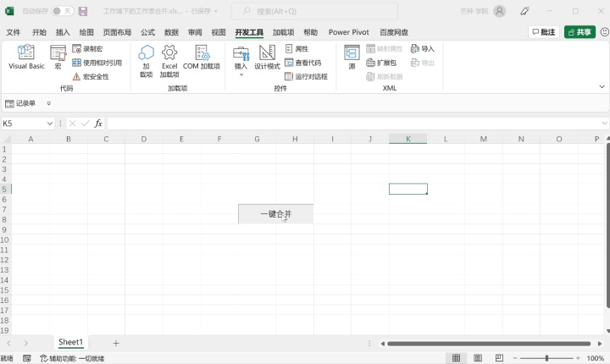The image size is (610, 364).
Task: Select column K header
Action: tap(408, 139)
